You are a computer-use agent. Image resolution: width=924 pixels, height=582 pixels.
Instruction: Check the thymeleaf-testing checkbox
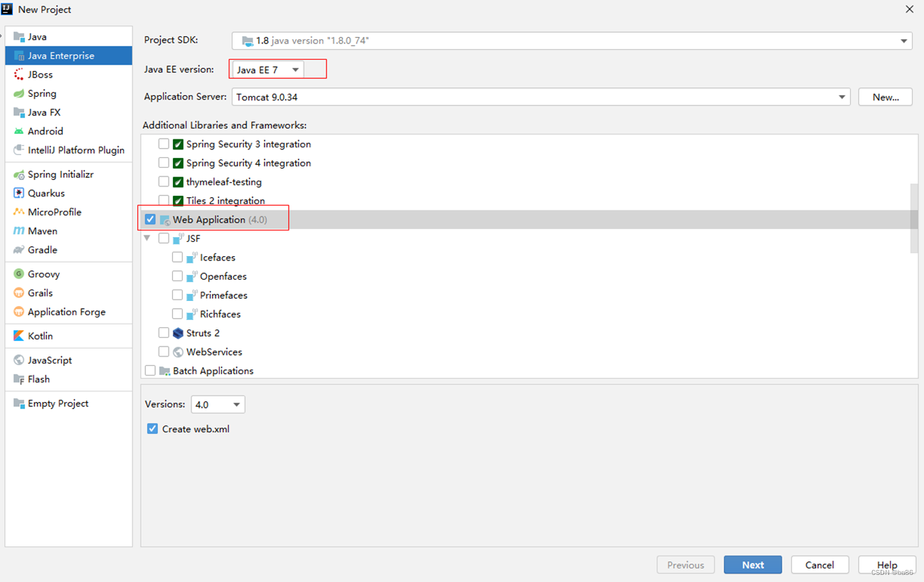click(164, 182)
